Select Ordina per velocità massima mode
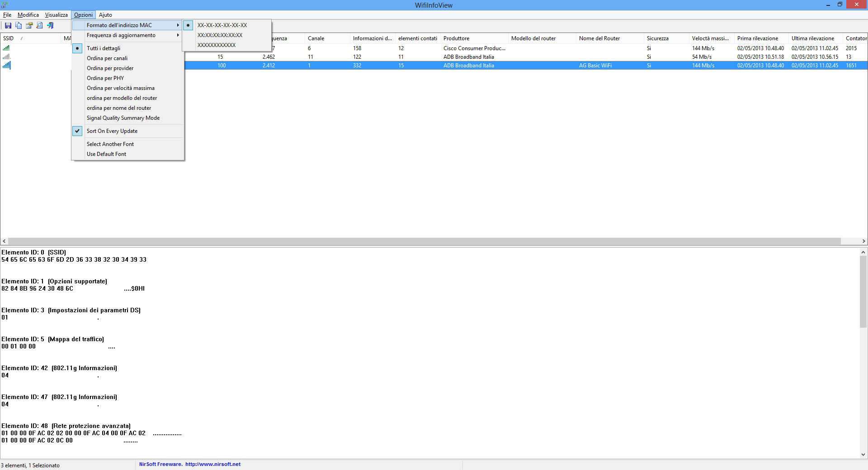 [x=128, y=88]
